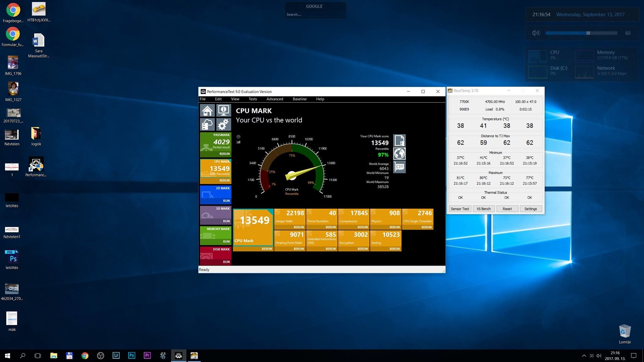Rerun the Extended Instructions SSE test

click(x=330, y=249)
